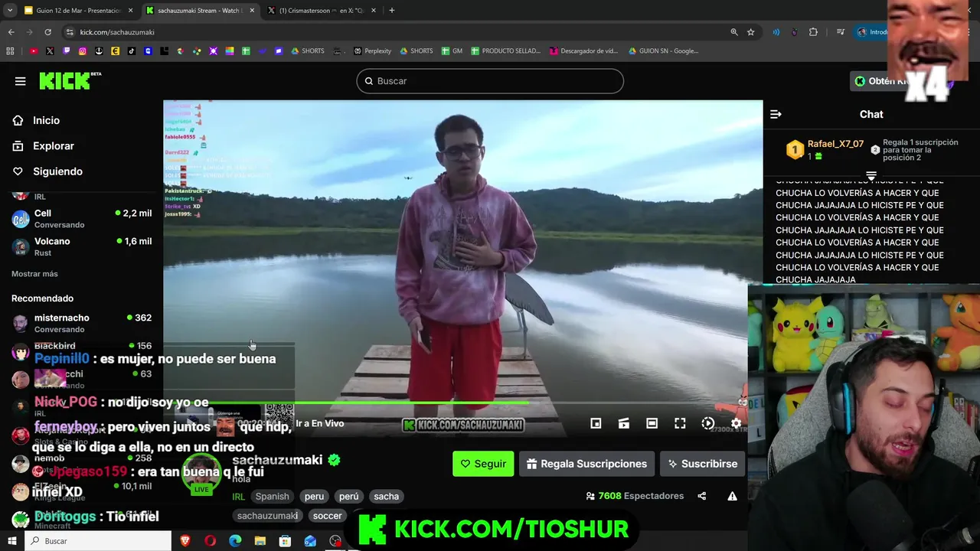Viewport: 980px width, 551px height.
Task: Click Rafael_X7_07 in the top gifters
Action: click(x=835, y=144)
